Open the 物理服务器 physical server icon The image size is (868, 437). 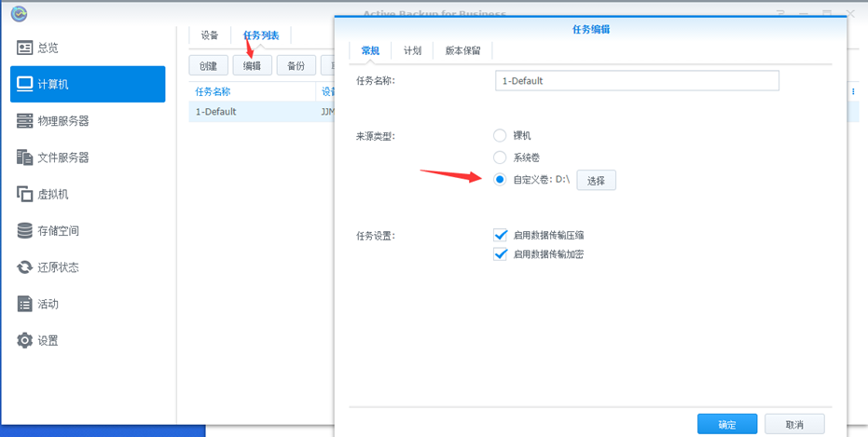[25, 121]
